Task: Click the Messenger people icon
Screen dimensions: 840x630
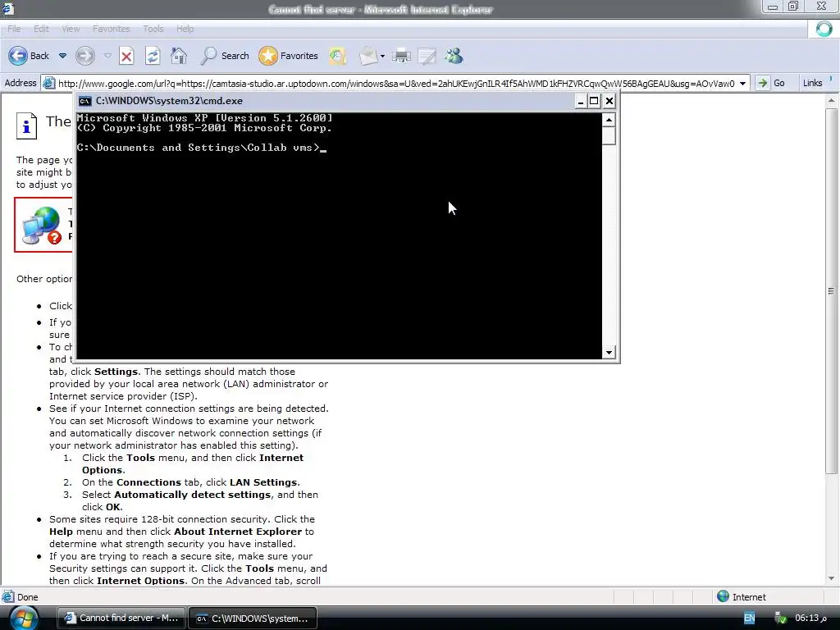Action: [454, 56]
